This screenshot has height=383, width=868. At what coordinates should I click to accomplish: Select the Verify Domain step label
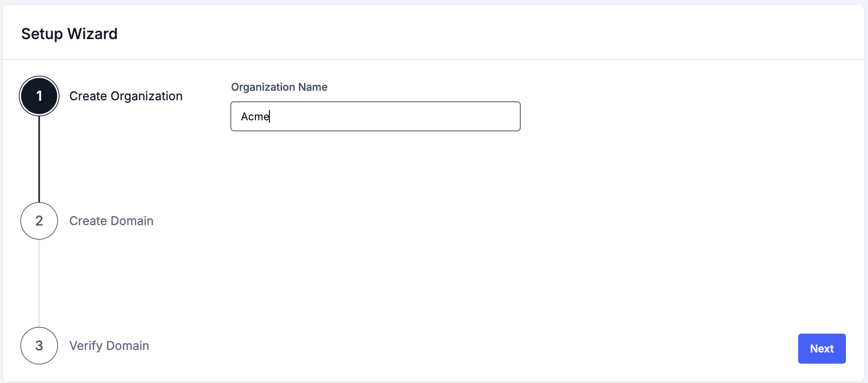click(109, 345)
